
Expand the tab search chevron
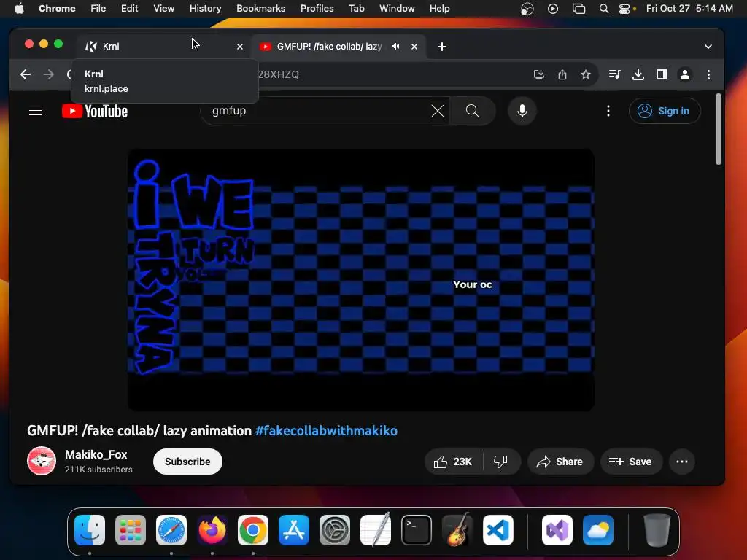(708, 47)
